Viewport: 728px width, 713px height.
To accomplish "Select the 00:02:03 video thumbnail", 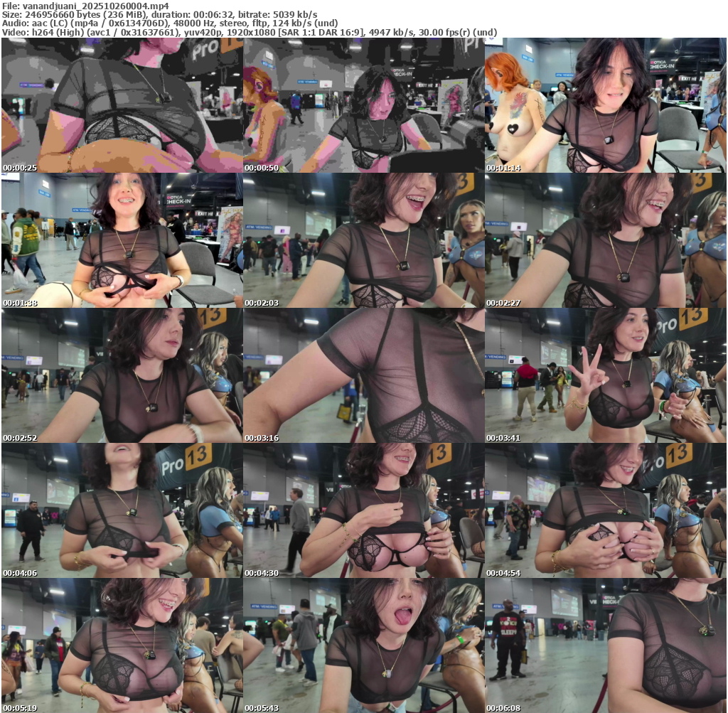I will 363,240.
